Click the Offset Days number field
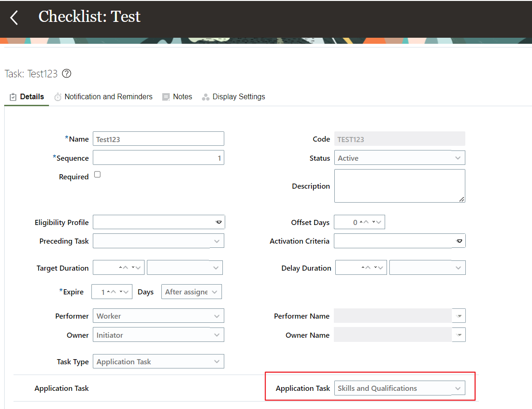Image resolution: width=532 pixels, height=409 pixels. (x=359, y=222)
